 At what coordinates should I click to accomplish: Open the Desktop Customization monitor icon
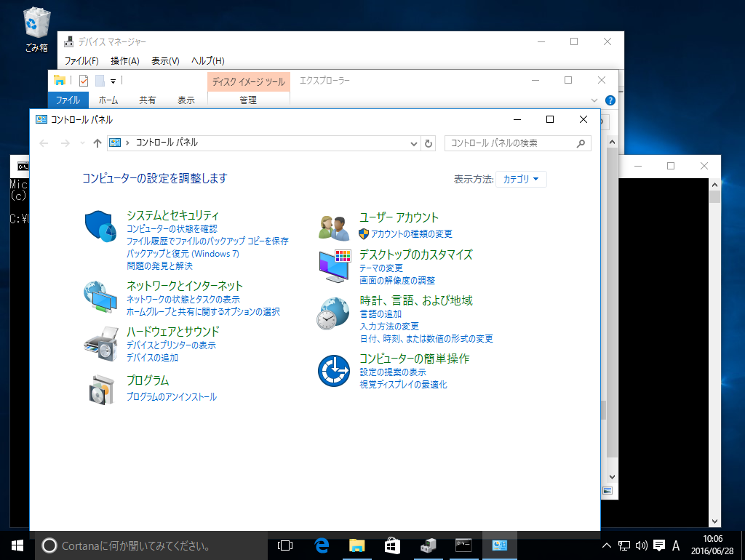335,266
